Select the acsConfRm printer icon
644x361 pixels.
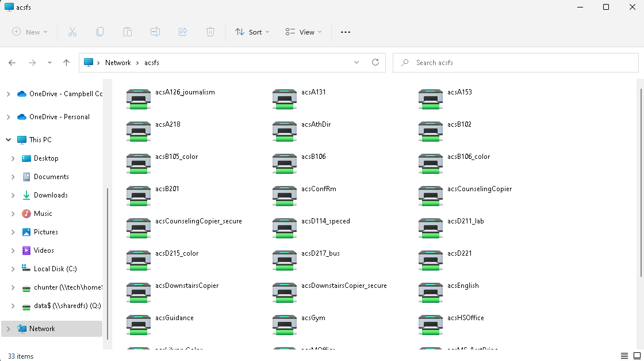[x=284, y=196]
